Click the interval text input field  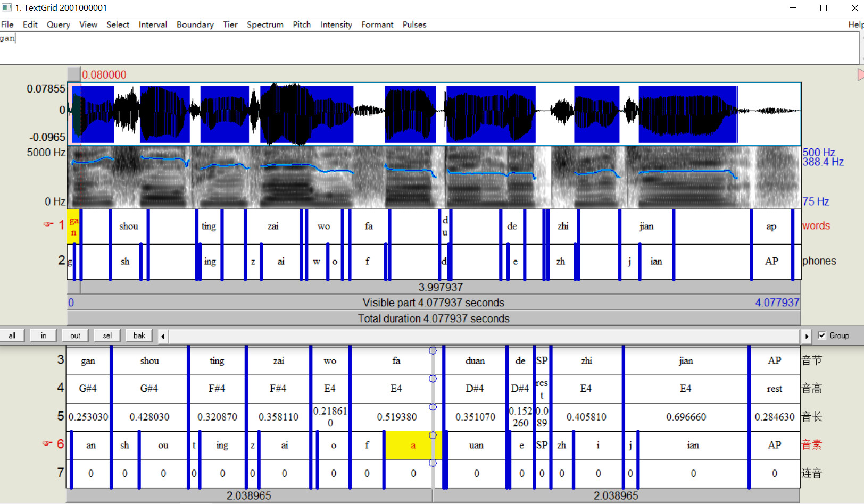429,47
